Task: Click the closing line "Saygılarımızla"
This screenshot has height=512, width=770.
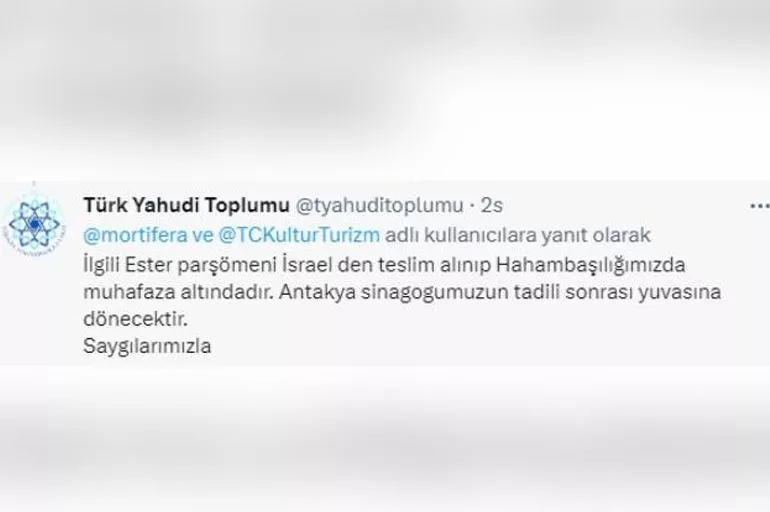Action: (147, 346)
